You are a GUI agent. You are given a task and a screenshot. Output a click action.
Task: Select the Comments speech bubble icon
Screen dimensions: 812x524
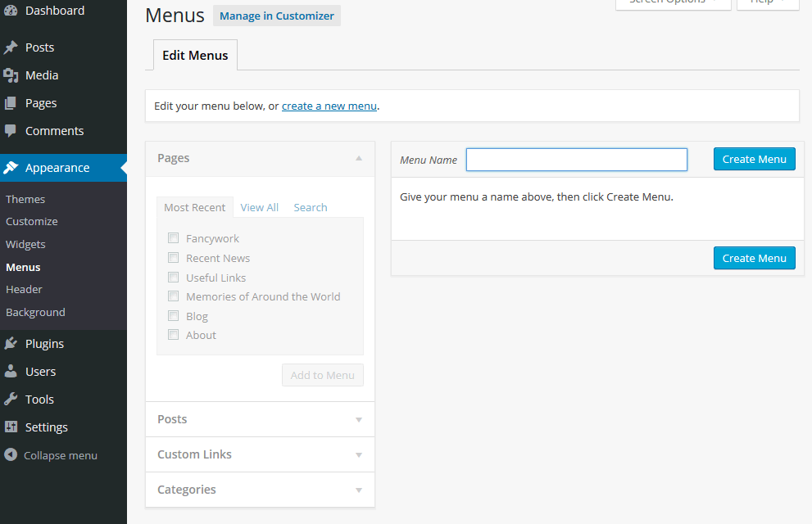pos(11,131)
